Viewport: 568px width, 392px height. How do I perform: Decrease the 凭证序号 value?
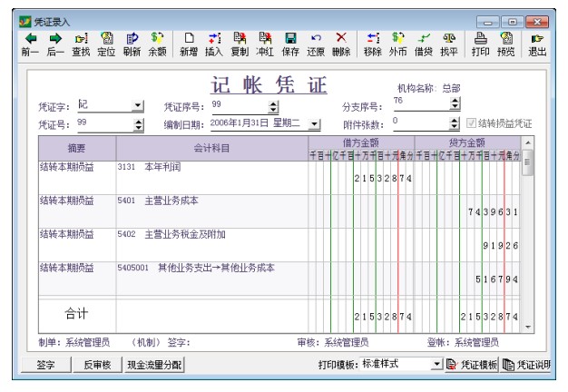tap(273, 110)
